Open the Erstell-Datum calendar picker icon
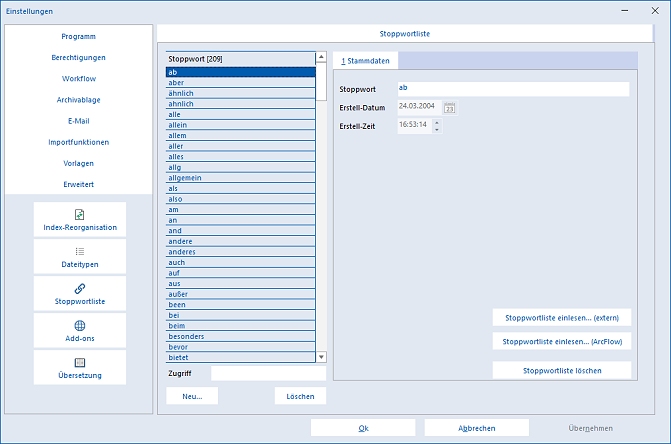 tap(449, 107)
